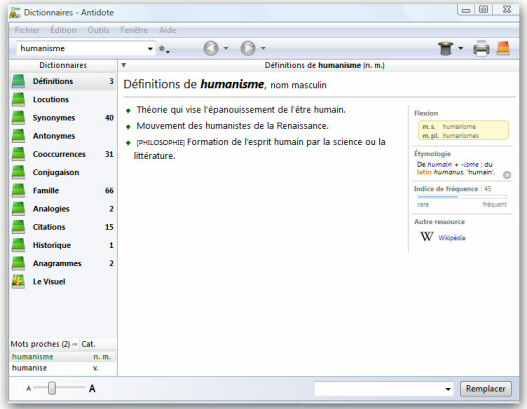527x409 pixels.
Task: Select the Famille dictionary entry
Action: [63, 191]
